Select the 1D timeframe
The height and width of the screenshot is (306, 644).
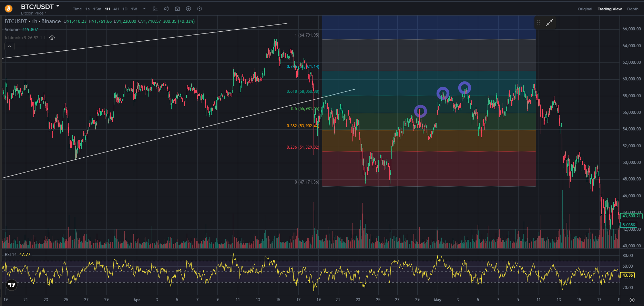pyautogui.click(x=125, y=9)
